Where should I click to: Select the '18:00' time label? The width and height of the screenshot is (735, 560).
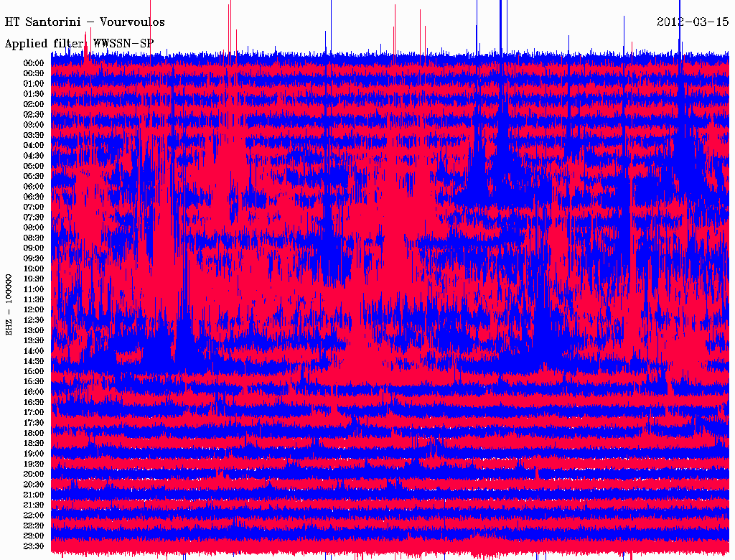click(34, 433)
